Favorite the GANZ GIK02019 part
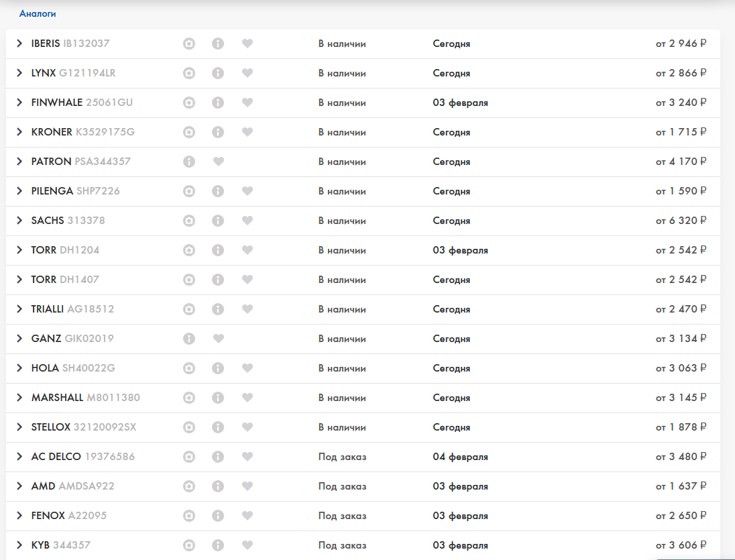The width and height of the screenshot is (735, 560). (219, 338)
